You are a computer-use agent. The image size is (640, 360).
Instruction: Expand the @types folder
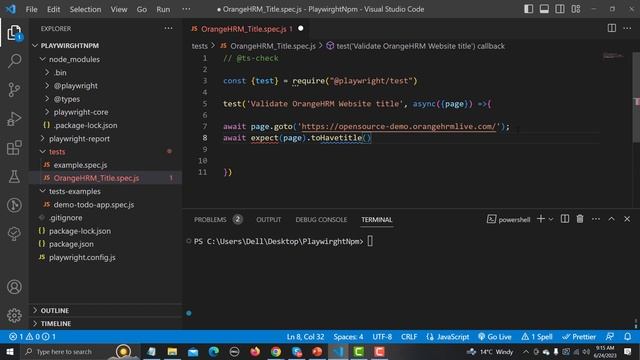tap(47, 99)
